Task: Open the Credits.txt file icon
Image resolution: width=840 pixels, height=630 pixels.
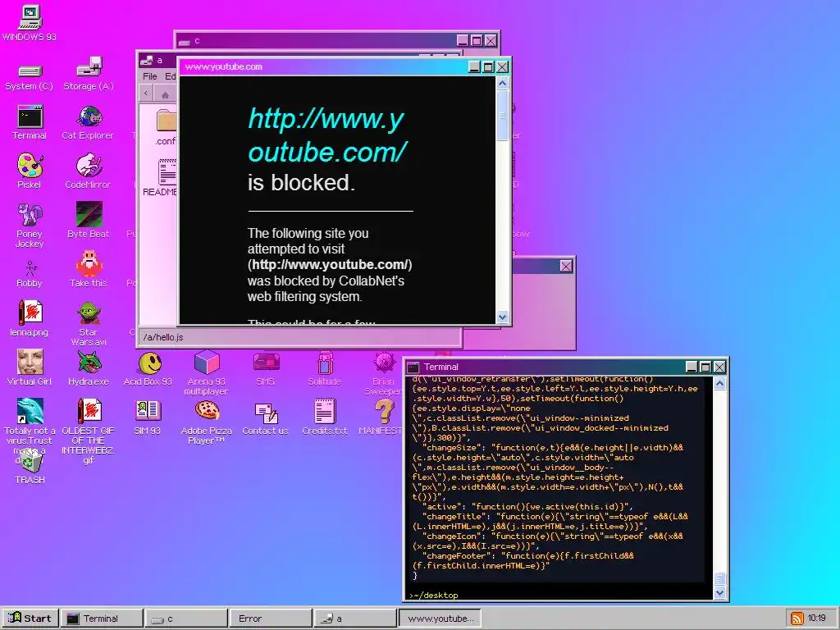Action: (x=325, y=417)
